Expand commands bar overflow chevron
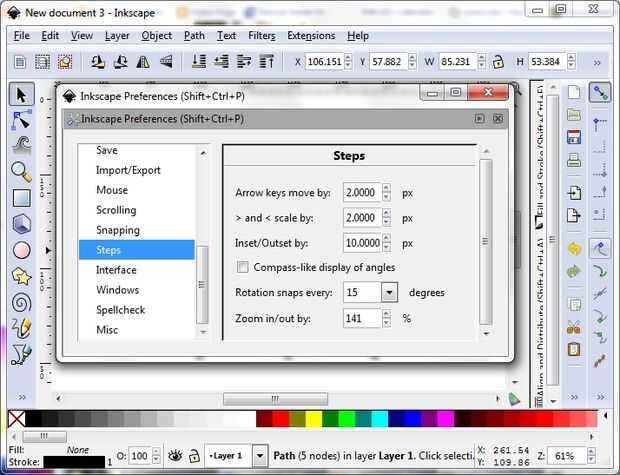The width and height of the screenshot is (620, 475). (x=574, y=397)
